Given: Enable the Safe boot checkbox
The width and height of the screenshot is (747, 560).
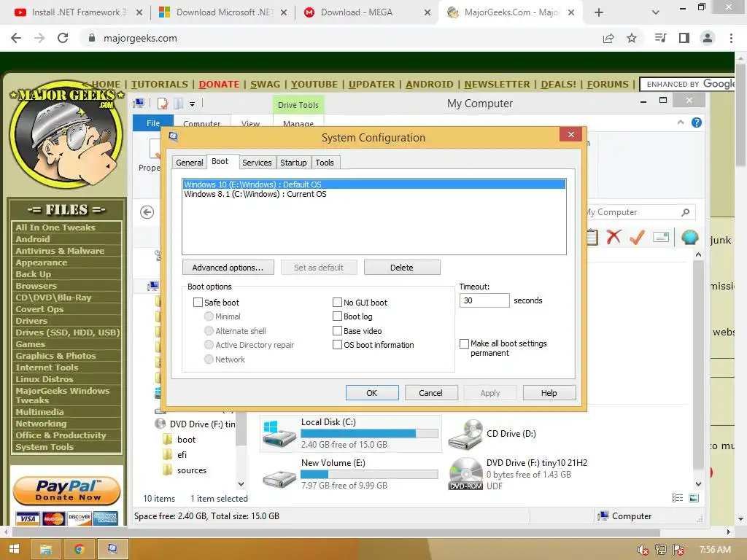Looking at the screenshot, I should click(x=198, y=303).
